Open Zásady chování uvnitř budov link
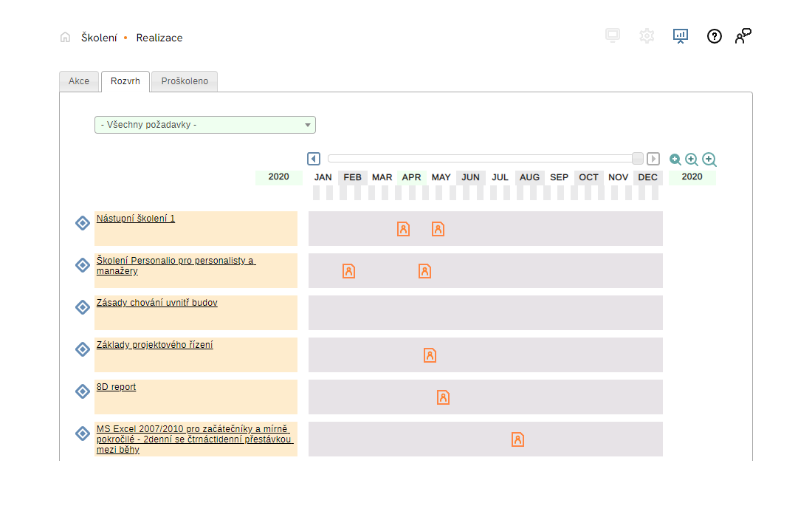 (x=157, y=303)
